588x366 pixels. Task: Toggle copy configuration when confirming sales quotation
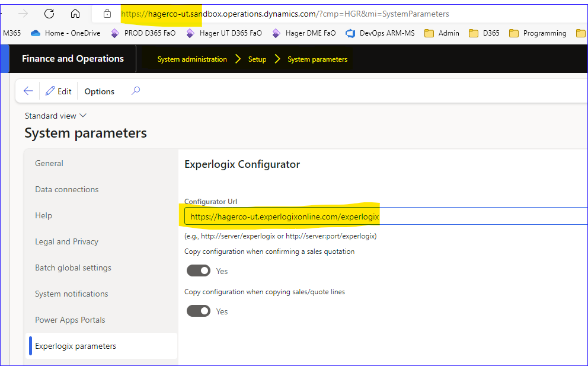point(199,270)
